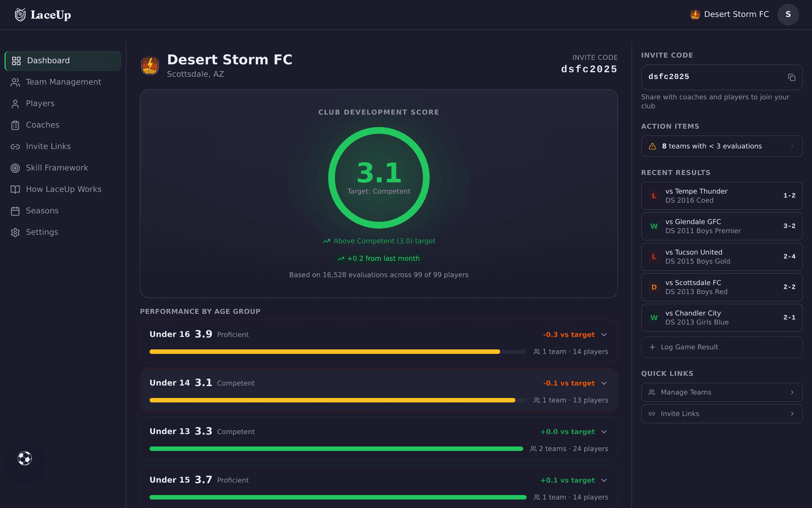The width and height of the screenshot is (812, 508).
Task: Open the 8 teams action item chevron
Action: [x=792, y=146]
